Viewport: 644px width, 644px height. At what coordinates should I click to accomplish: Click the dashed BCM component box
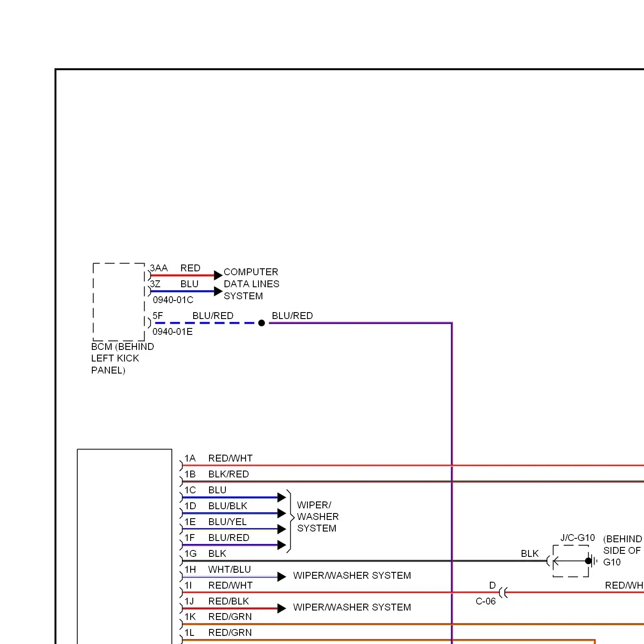tap(119, 302)
